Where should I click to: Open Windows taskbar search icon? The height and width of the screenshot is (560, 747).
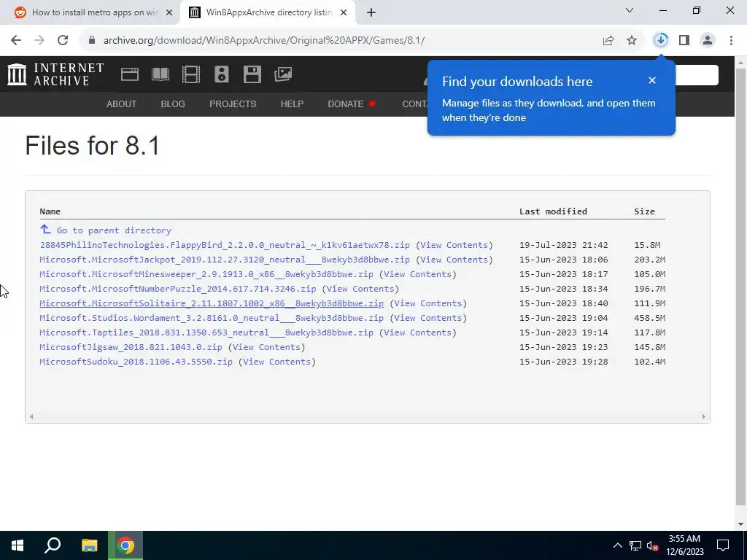(53, 545)
